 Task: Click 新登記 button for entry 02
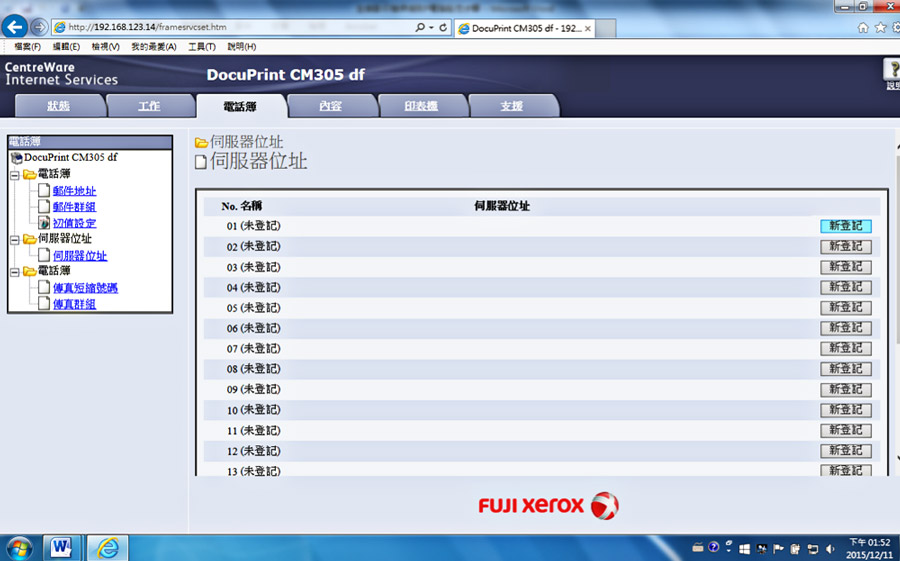coord(845,246)
